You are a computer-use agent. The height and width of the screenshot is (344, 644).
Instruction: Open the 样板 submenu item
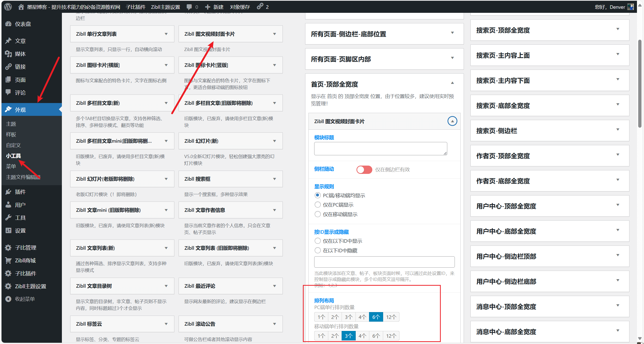coord(11,134)
